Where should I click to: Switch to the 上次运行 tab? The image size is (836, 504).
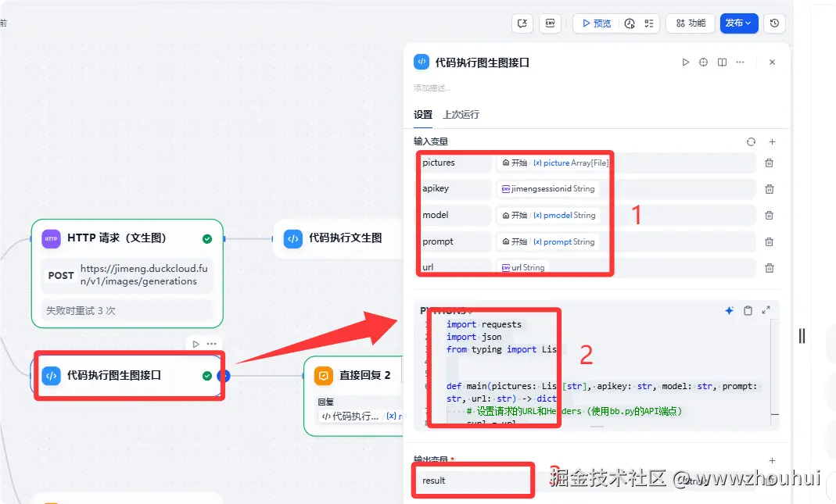click(461, 115)
